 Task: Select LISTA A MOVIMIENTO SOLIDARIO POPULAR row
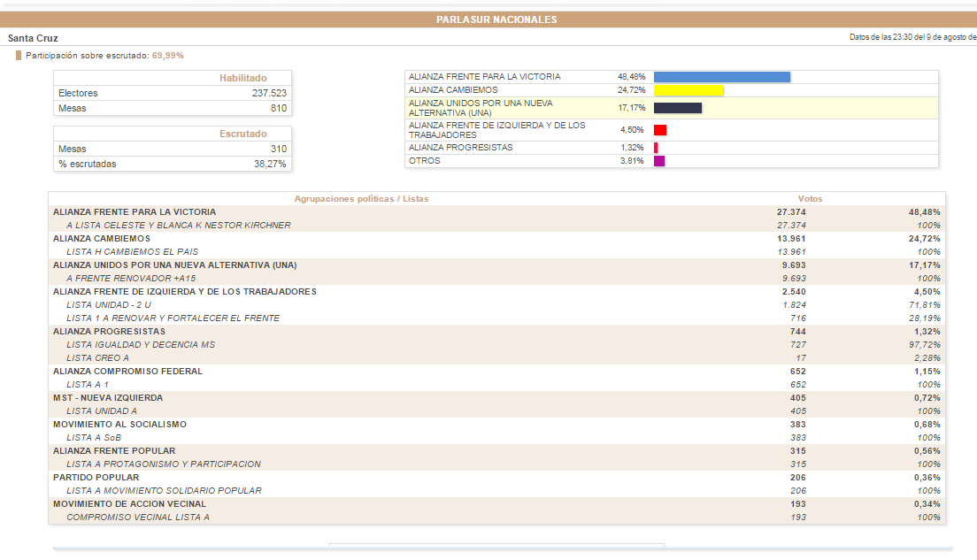(x=496, y=490)
